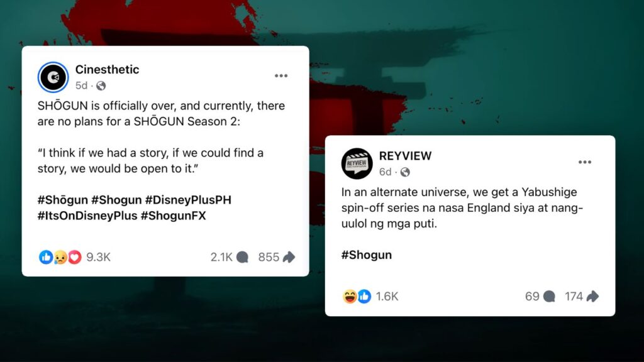This screenshot has height=362, width=644.
Task: Open the three-dot menu on REYVIEW post
Action: click(x=585, y=162)
